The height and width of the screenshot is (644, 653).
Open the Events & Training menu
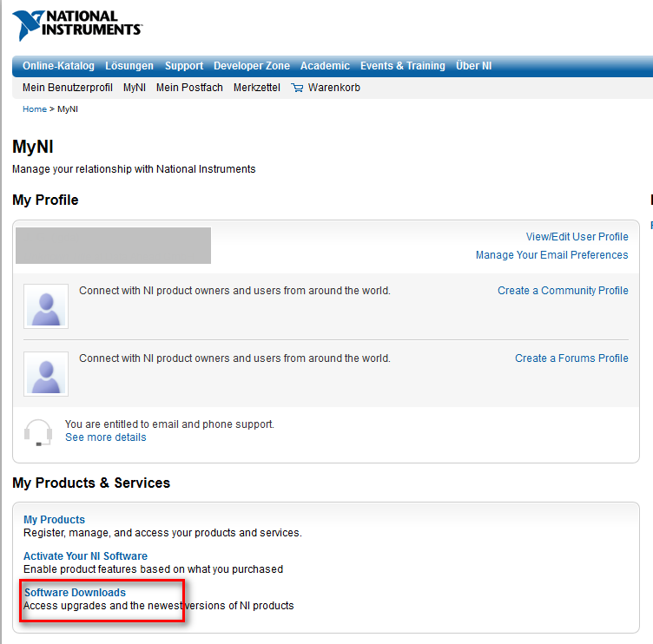pos(403,66)
